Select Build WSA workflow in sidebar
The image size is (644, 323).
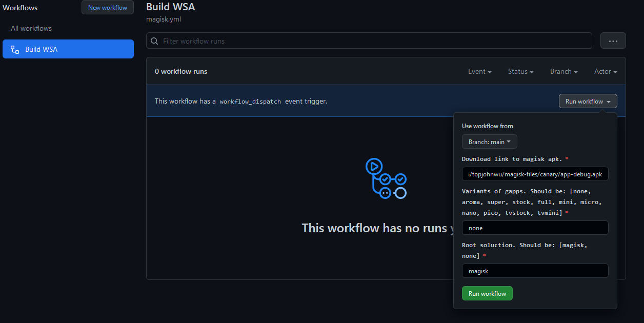tap(68, 49)
